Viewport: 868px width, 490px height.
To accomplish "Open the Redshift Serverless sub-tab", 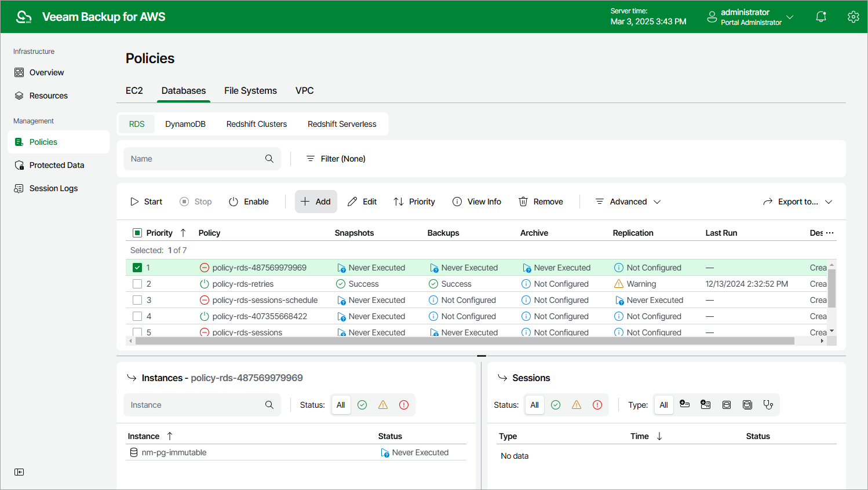I will click(342, 124).
